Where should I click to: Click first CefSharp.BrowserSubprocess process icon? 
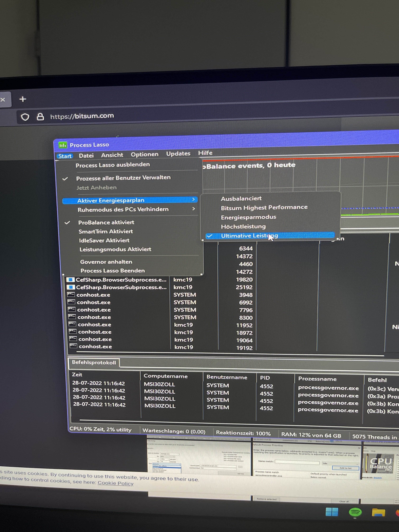coord(70,280)
